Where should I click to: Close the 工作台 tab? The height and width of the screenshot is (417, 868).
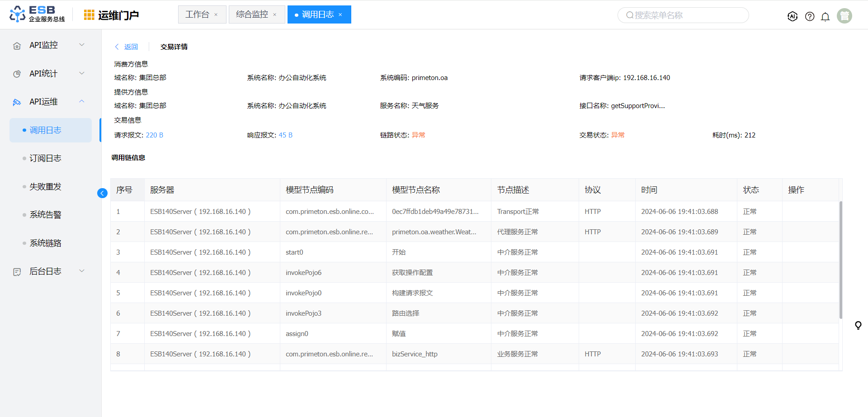216,15
